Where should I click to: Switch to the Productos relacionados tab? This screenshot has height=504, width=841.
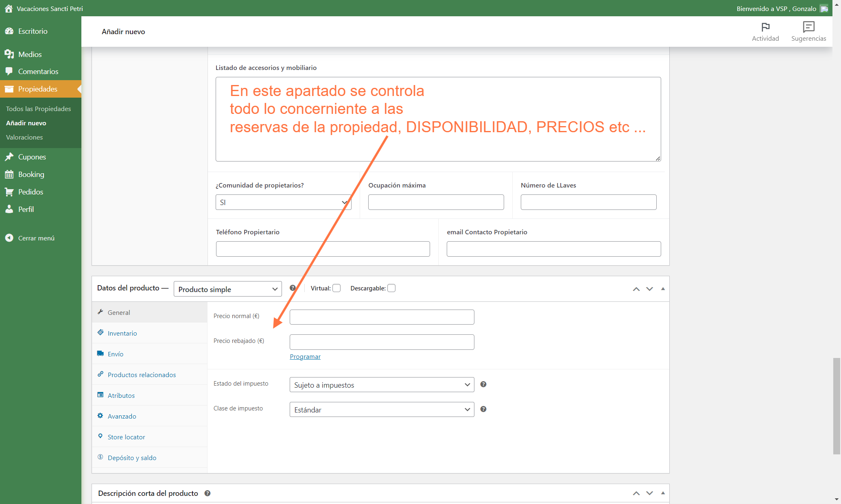pos(150,375)
